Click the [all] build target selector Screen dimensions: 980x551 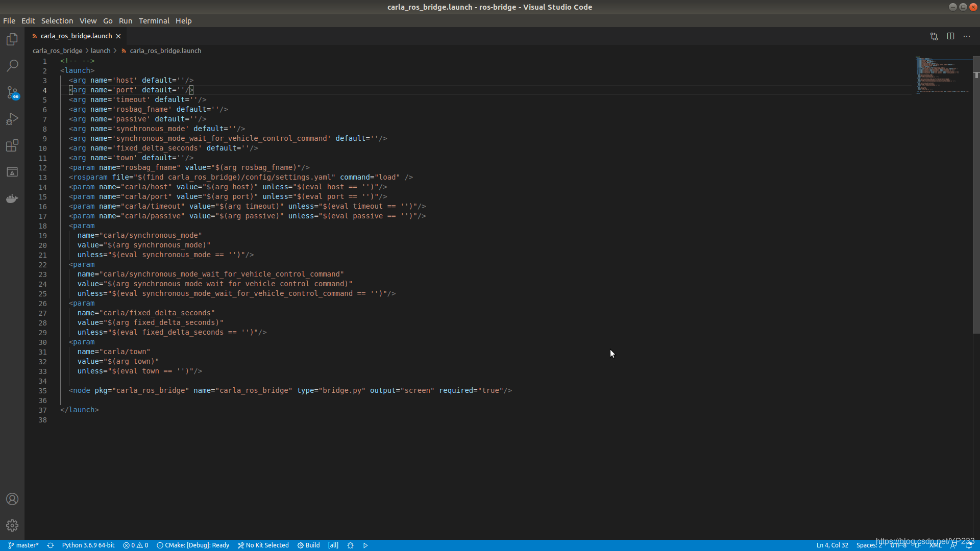333,545
